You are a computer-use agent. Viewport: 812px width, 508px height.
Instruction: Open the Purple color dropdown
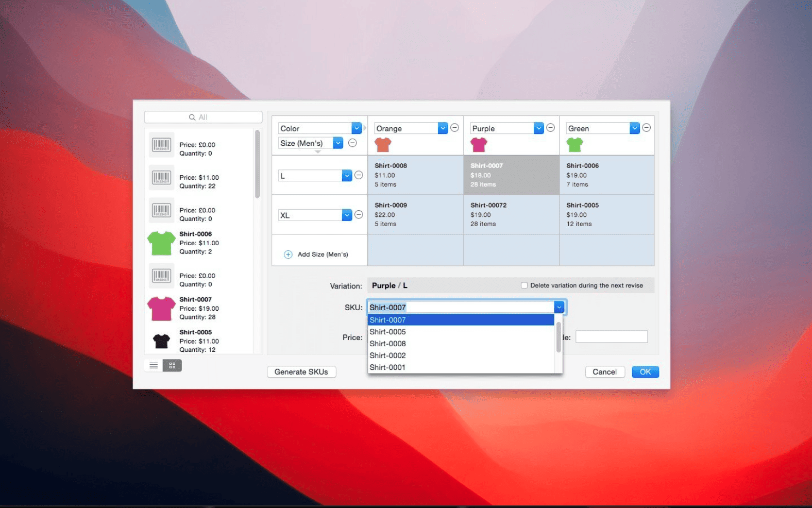[538, 128]
